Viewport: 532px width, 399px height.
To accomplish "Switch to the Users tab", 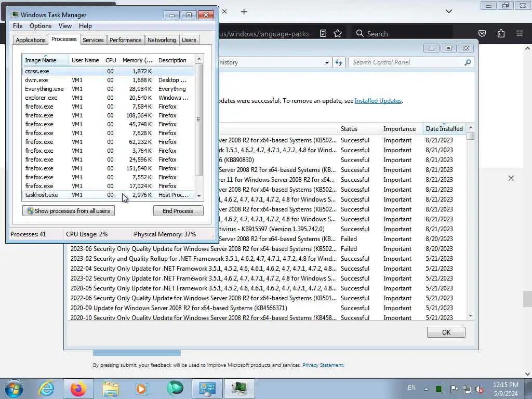I will [x=189, y=40].
